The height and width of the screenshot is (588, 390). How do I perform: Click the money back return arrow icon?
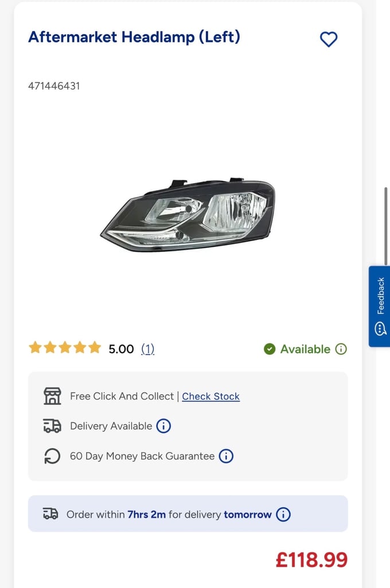point(52,456)
